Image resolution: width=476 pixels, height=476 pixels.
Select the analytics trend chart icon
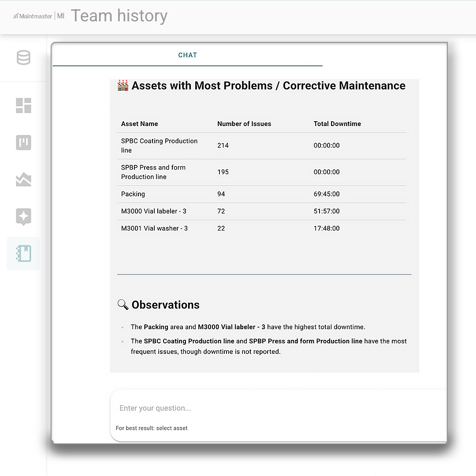(23, 179)
